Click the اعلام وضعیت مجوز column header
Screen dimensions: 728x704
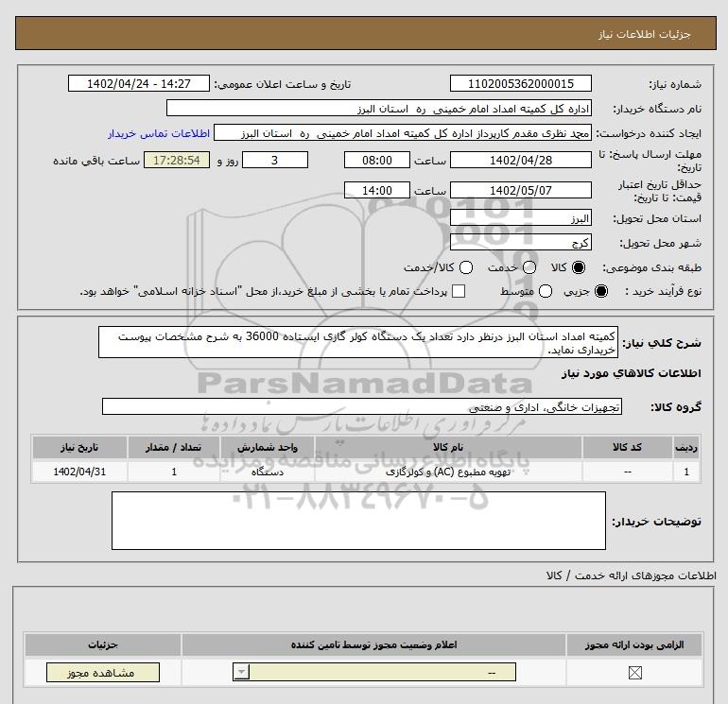coord(373,644)
